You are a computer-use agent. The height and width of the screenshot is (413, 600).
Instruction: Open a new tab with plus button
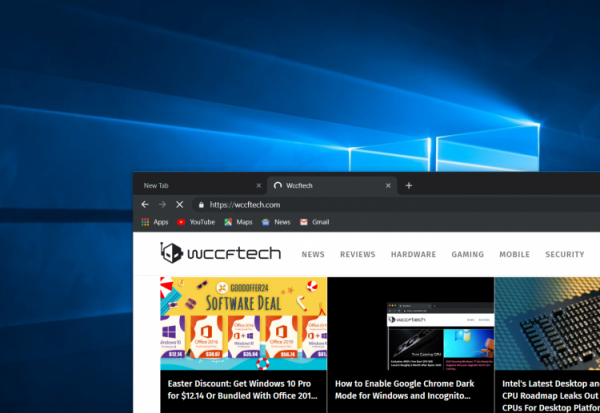coord(408,185)
